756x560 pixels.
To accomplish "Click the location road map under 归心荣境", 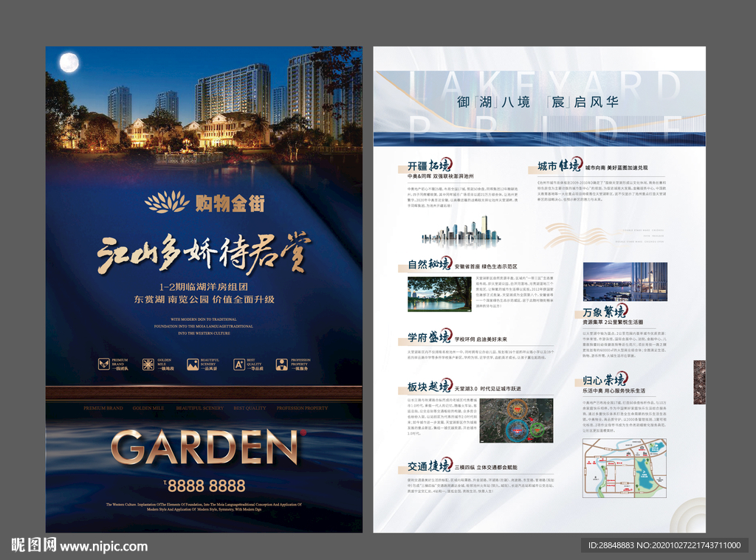I will 625,468.
